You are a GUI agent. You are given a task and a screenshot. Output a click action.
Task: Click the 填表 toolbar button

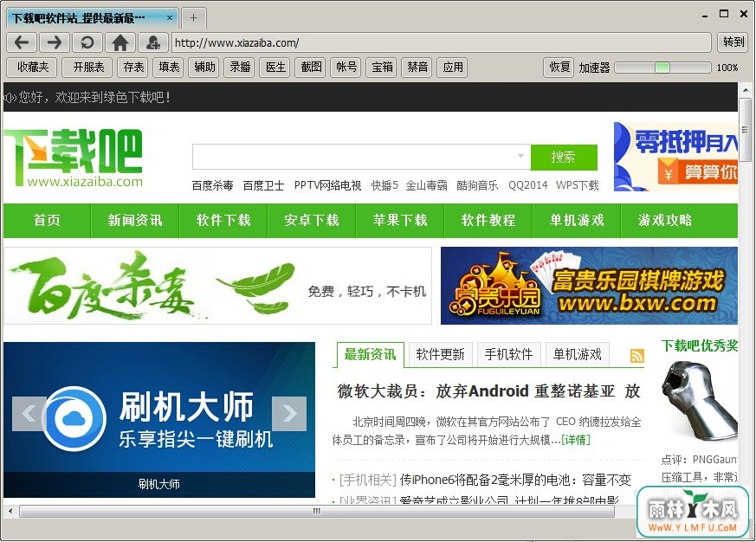click(x=169, y=67)
